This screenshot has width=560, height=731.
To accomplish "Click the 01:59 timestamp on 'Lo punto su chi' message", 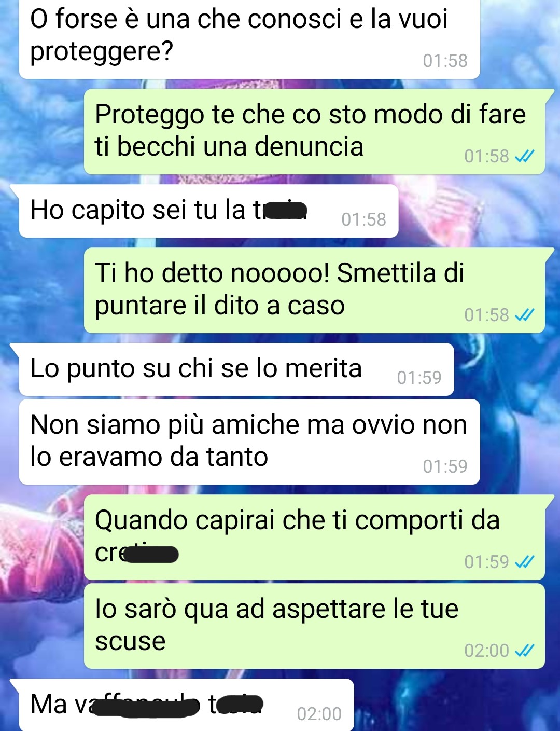I will [x=419, y=378].
